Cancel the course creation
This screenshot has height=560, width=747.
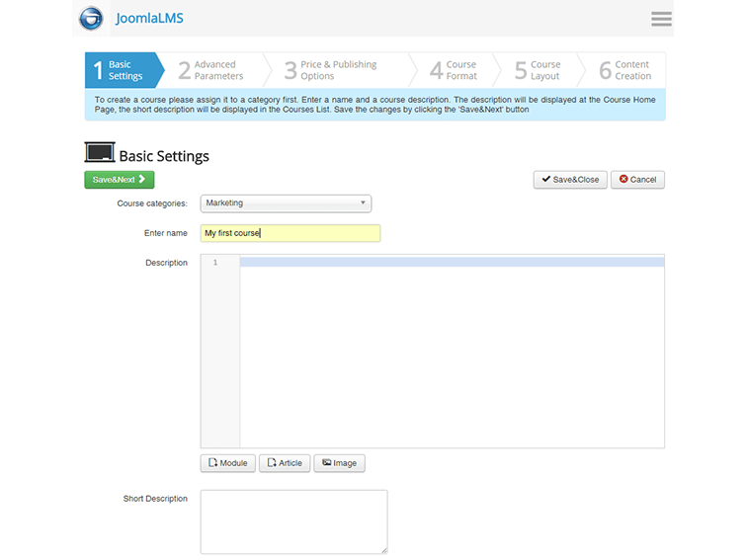click(637, 180)
